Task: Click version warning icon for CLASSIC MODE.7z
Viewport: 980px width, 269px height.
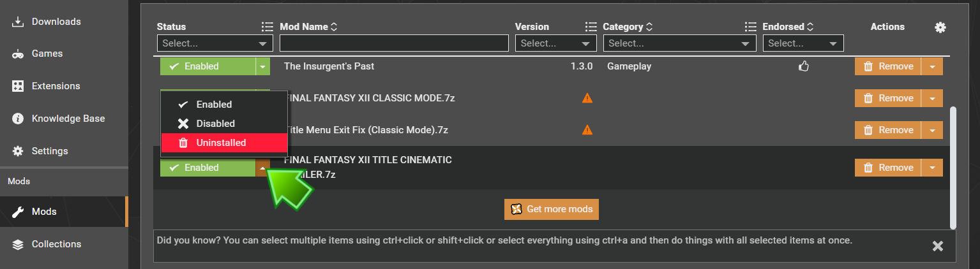Action: click(587, 98)
